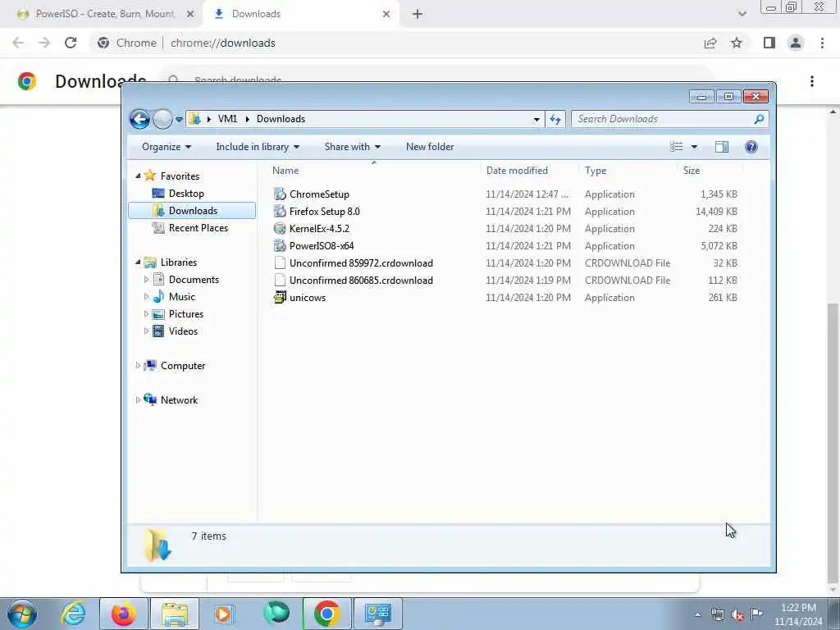The width and height of the screenshot is (840, 630).
Task: Click Chrome share this page icon
Action: pyautogui.click(x=710, y=43)
